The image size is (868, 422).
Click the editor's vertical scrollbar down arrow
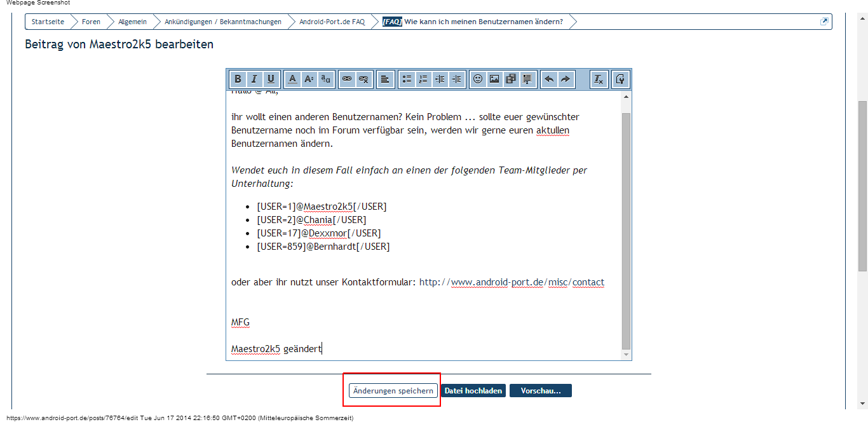click(627, 355)
